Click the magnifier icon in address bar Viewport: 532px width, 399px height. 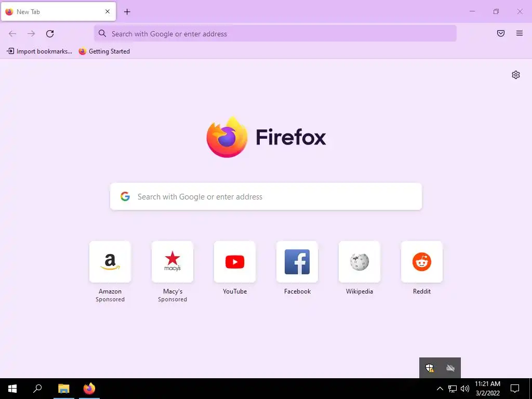click(102, 33)
